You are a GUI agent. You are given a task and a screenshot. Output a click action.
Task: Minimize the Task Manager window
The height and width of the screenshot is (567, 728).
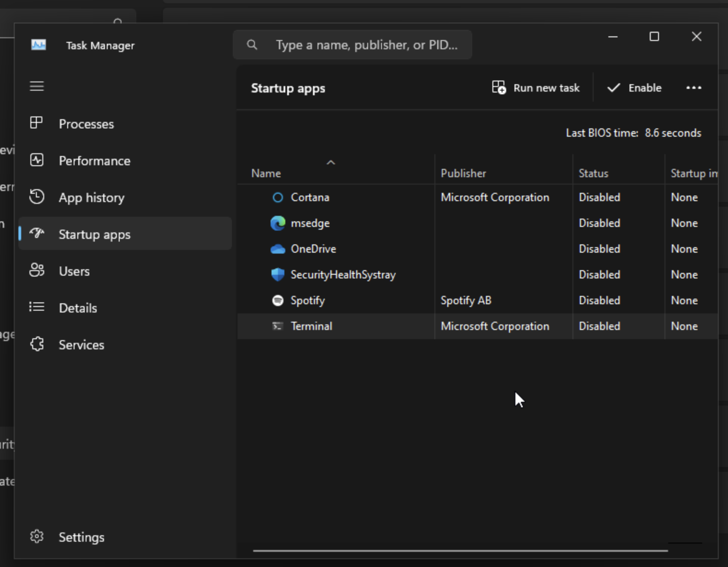613,36
